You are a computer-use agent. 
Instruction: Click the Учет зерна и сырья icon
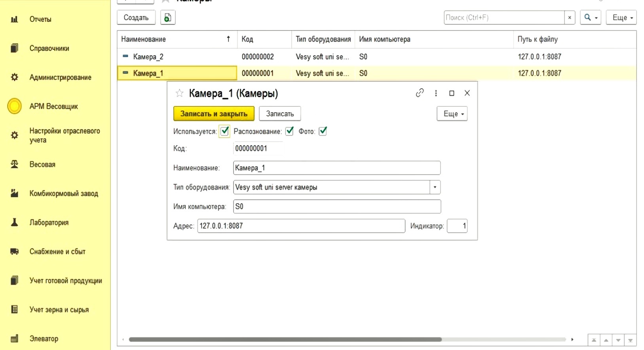(x=14, y=309)
